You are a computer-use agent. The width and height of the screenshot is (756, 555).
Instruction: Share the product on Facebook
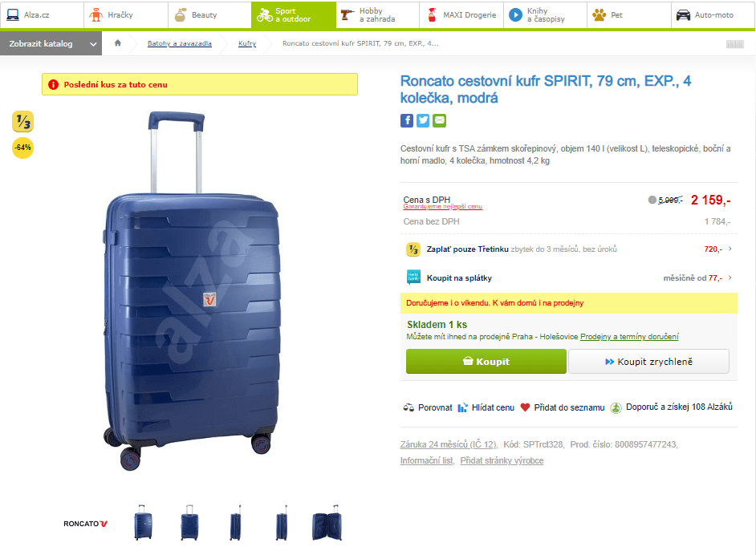(407, 120)
